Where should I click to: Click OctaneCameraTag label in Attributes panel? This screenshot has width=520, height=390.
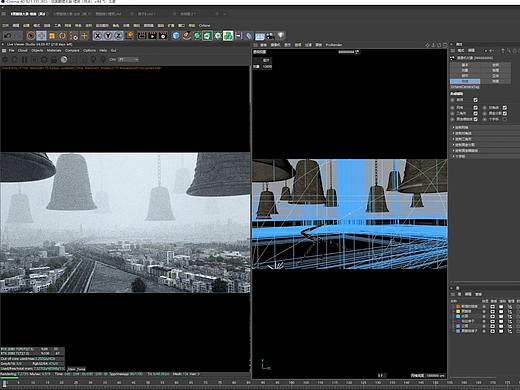click(465, 87)
